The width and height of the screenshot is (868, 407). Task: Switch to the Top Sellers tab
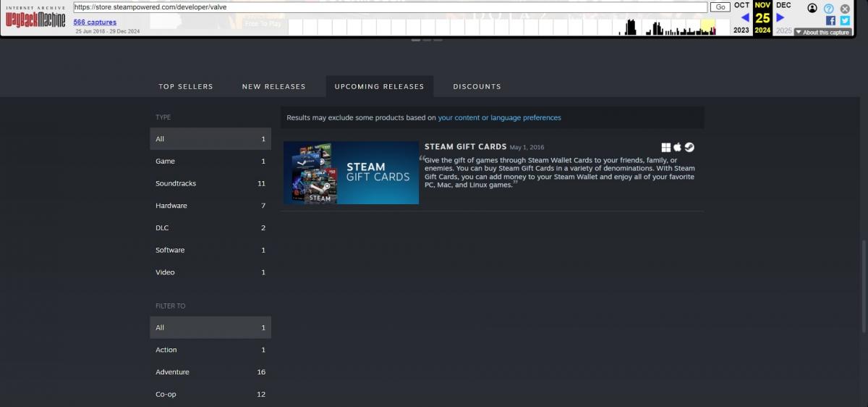[186, 86]
